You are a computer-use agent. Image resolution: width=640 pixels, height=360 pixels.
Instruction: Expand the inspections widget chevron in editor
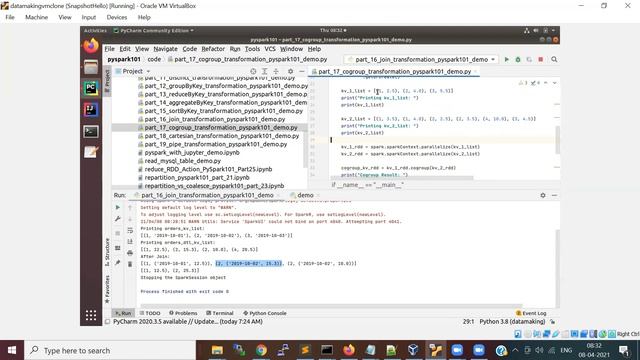pos(554,83)
